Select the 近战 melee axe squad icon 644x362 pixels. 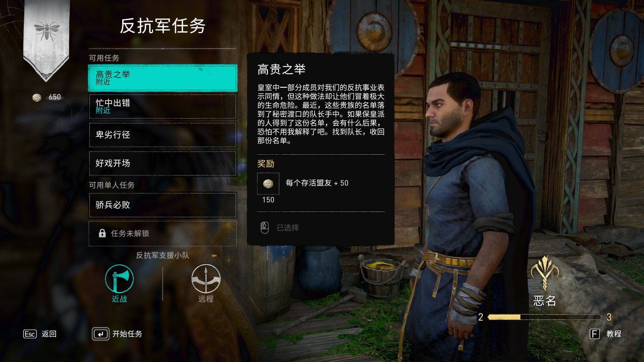119,279
